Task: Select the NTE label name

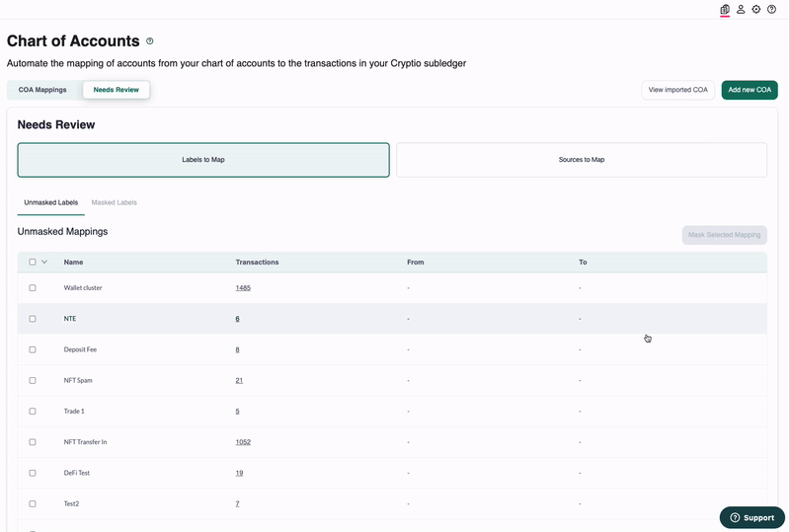Action: pyautogui.click(x=70, y=319)
